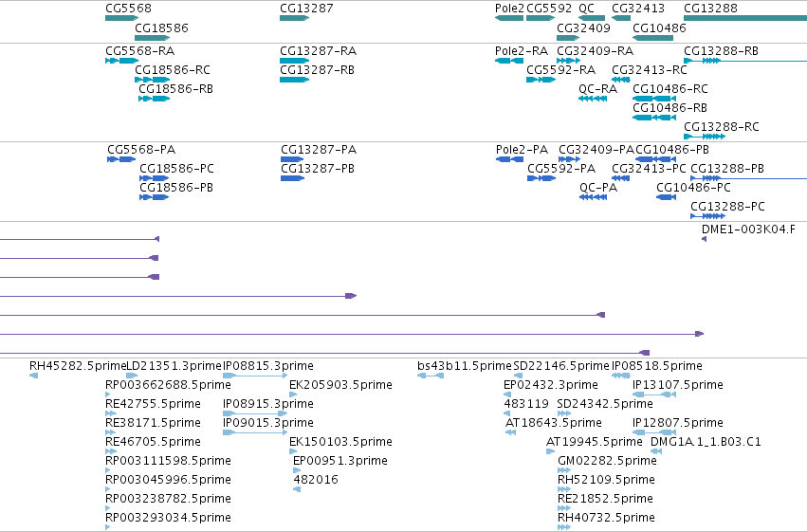Select EST EK150103.5prime
807x532 pixels.
pos(293,451)
